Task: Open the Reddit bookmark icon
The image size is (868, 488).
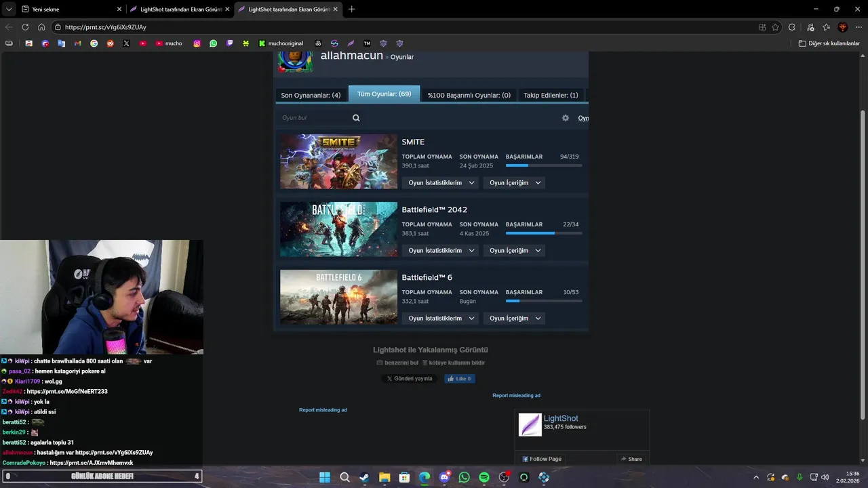Action: tap(110, 43)
